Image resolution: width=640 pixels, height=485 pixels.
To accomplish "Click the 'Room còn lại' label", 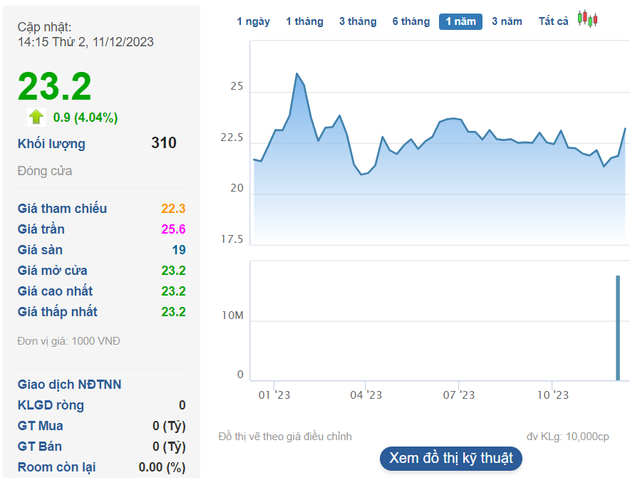I will 56,467.
